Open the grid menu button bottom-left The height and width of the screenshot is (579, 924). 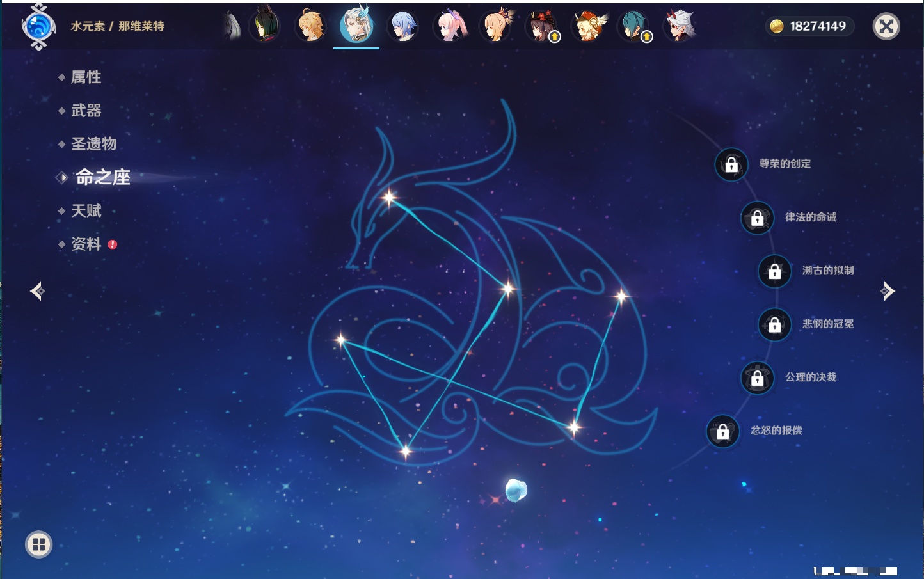(38, 544)
